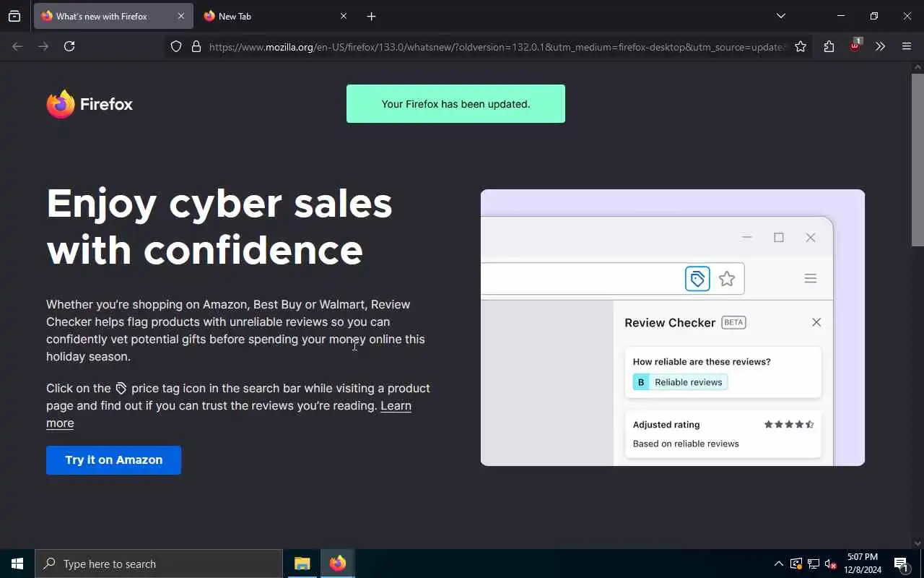Click the Type here to search box

click(x=159, y=564)
